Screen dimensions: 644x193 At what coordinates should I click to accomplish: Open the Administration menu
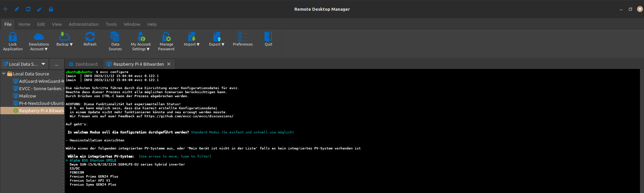point(84,24)
